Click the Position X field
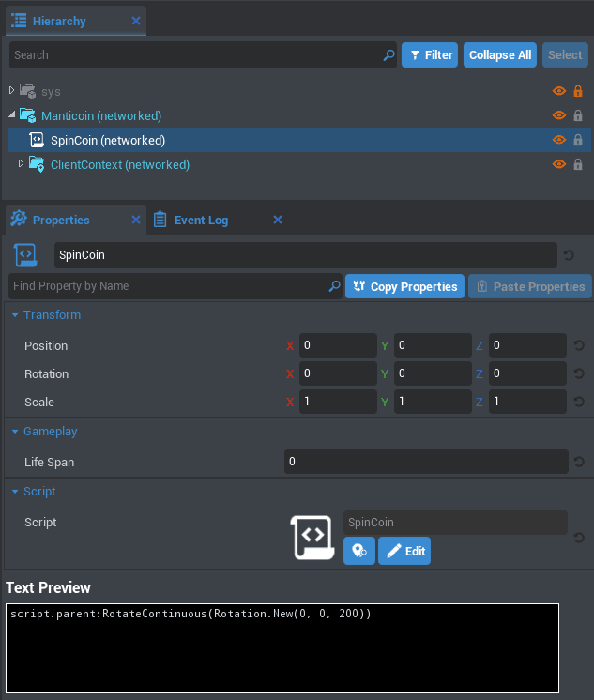 coord(338,345)
